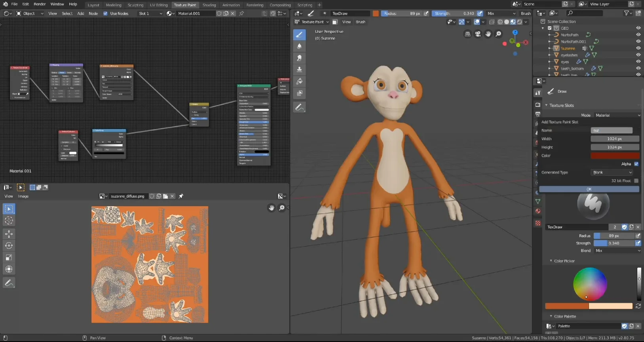Select the Rotate tool in image editor

pos(9,246)
